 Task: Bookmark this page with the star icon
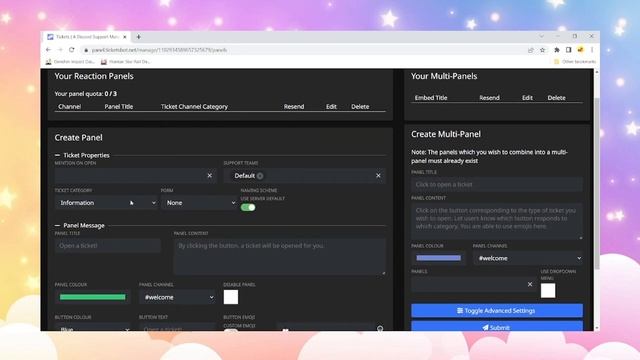[542, 50]
